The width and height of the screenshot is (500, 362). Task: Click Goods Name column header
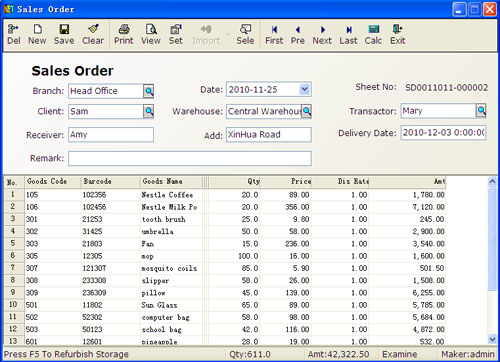171,182
